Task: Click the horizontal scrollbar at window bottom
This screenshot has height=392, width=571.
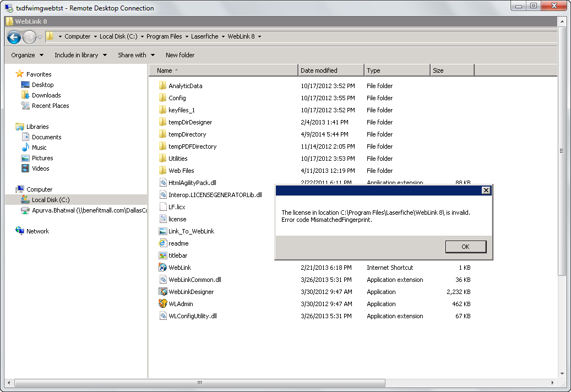Action: [x=275, y=382]
